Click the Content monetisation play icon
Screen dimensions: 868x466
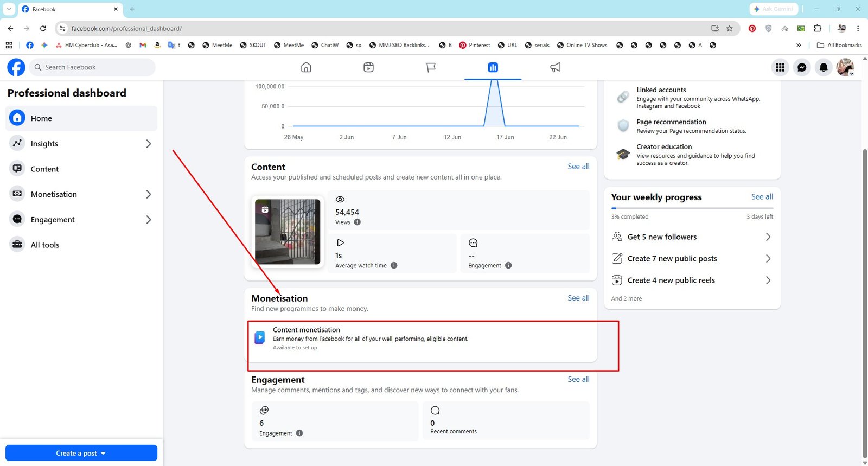click(x=260, y=338)
